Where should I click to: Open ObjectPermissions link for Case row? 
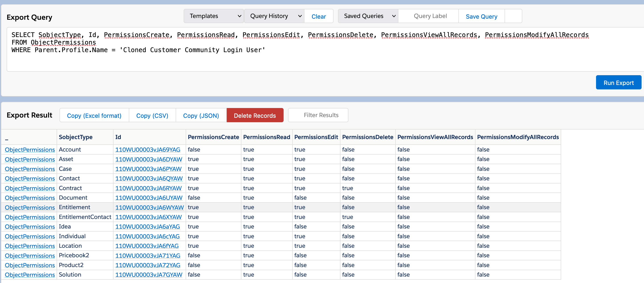30,169
